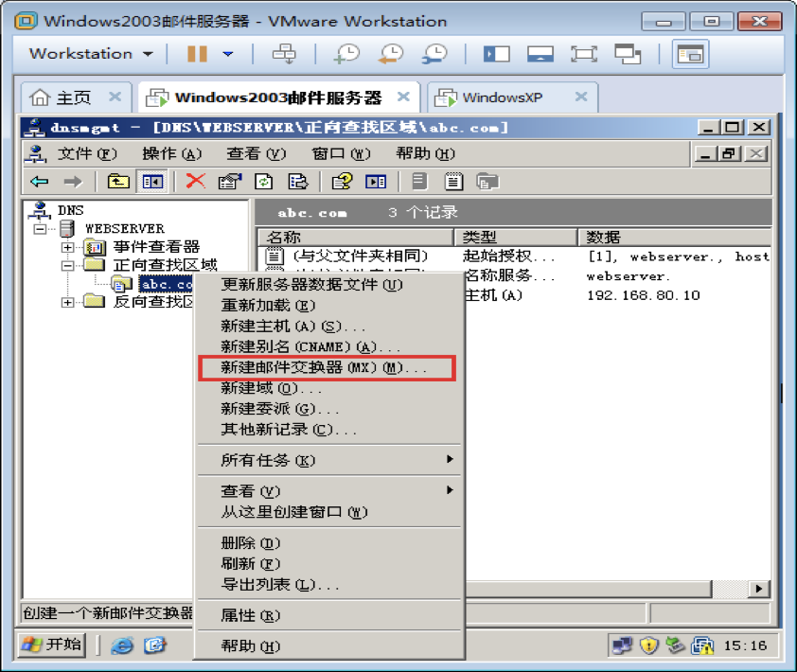Click the security shield tray icon
797x672 pixels.
[x=649, y=645]
